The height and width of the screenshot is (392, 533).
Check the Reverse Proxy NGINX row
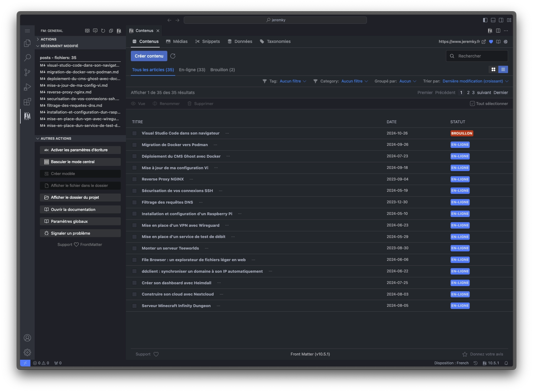tap(134, 179)
